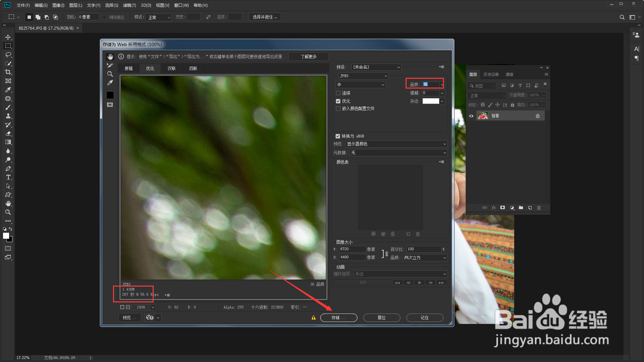Delete layer with the trash icon
The image size is (644, 362).
[539, 208]
